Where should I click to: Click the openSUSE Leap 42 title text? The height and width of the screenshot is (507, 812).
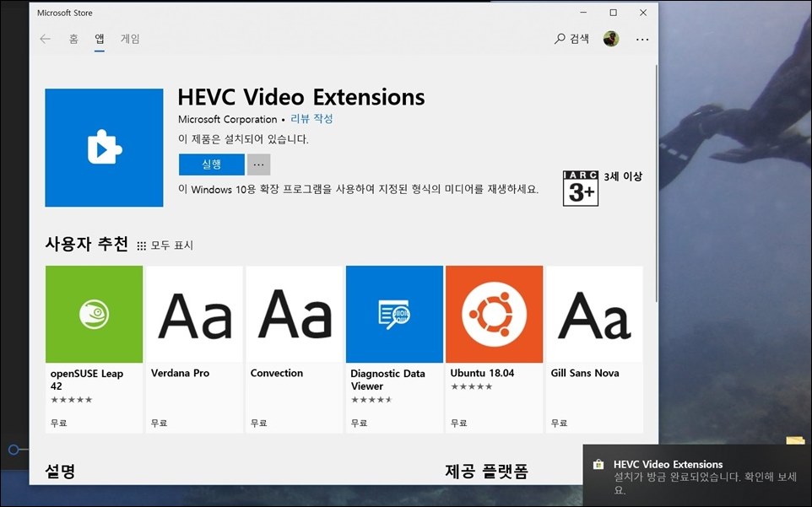coord(86,380)
